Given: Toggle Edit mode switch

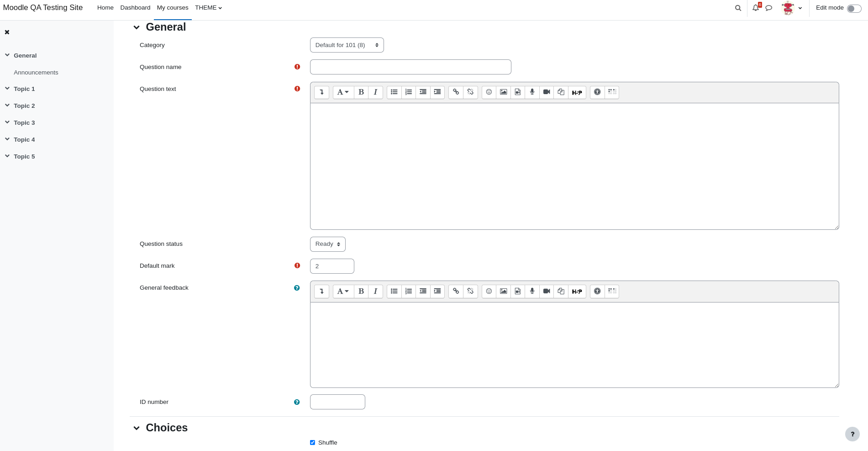Looking at the screenshot, I should click(854, 9).
